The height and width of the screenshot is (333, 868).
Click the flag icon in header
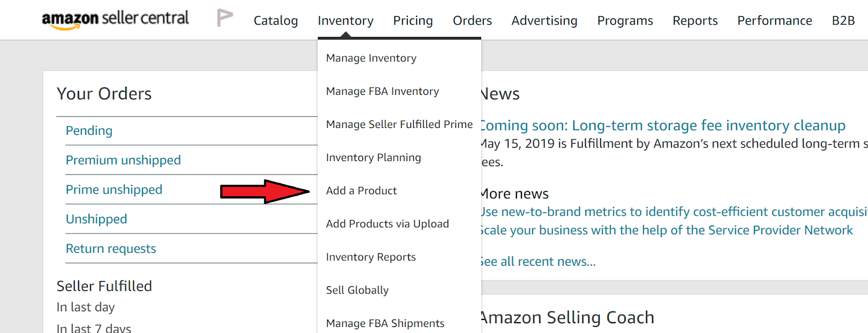point(225,18)
